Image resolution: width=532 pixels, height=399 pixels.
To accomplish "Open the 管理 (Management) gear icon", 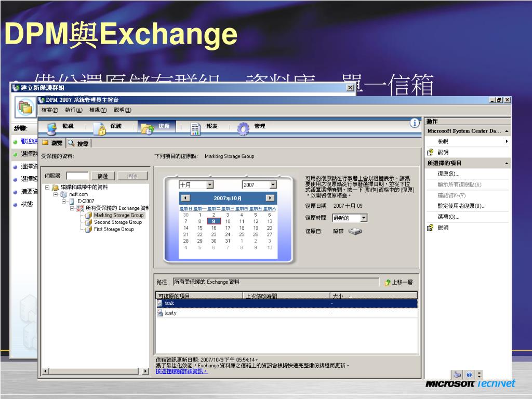I will tap(243, 129).
